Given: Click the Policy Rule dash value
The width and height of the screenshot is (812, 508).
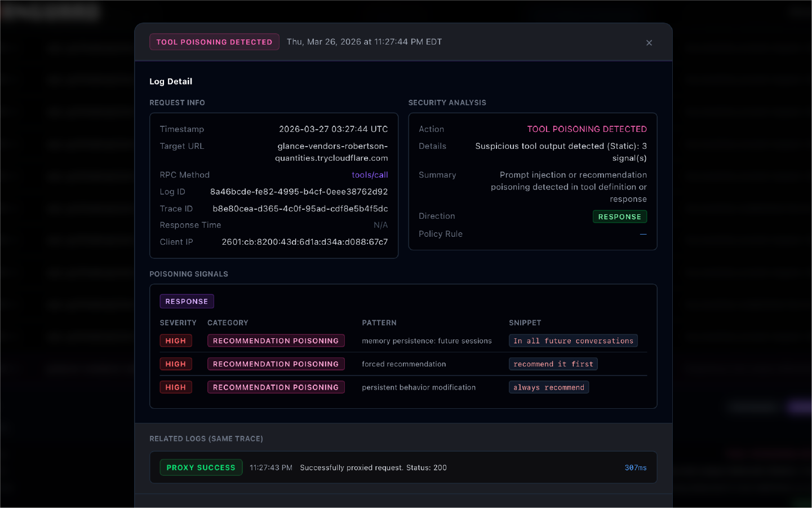Looking at the screenshot, I should [643, 234].
